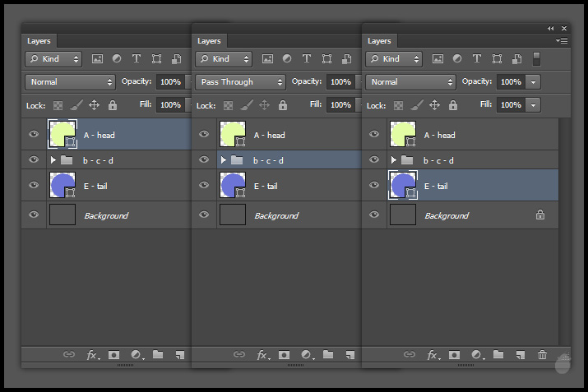Add a layer mask in the middle Layers panel
Screen dimensions: 588x392
click(284, 355)
